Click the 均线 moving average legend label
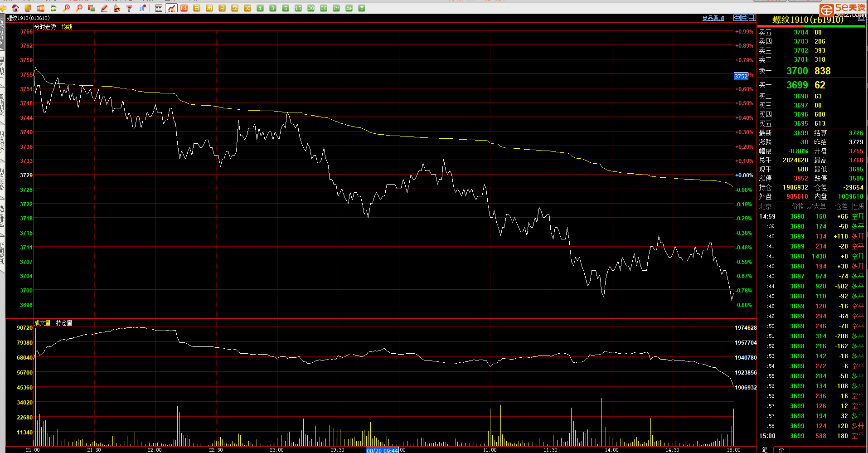This screenshot has height=453, width=868. [67, 27]
